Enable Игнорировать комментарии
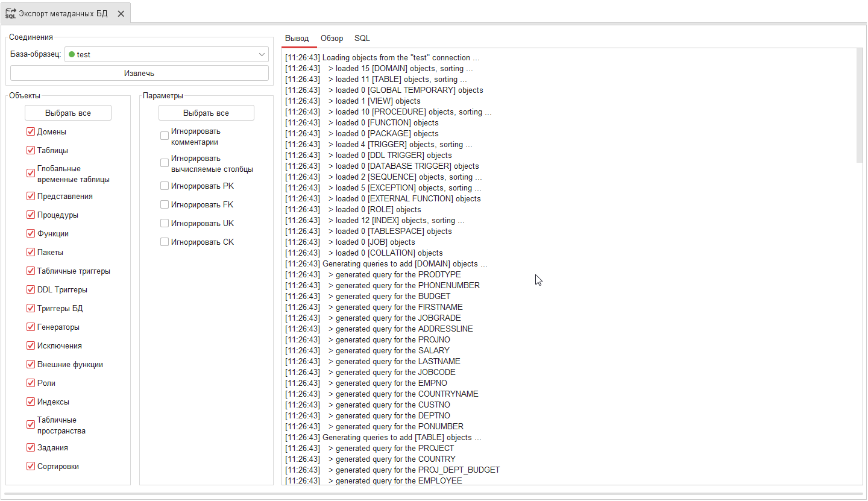This screenshot has width=868, height=501. click(x=164, y=135)
